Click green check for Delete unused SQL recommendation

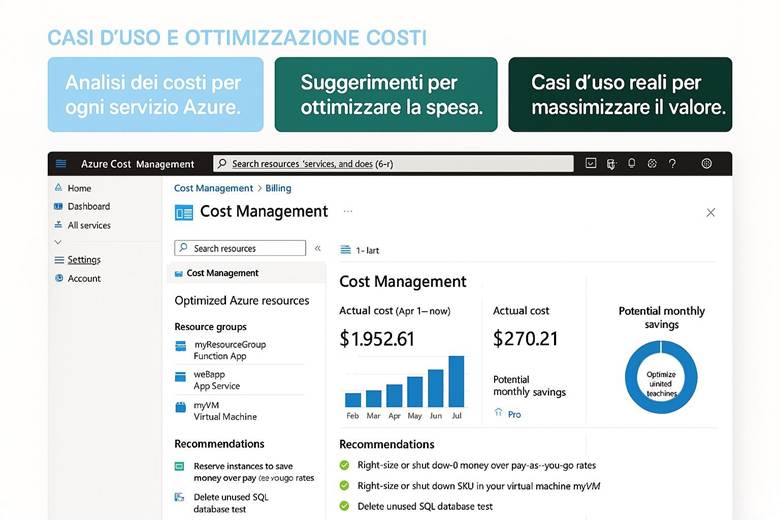tap(344, 506)
